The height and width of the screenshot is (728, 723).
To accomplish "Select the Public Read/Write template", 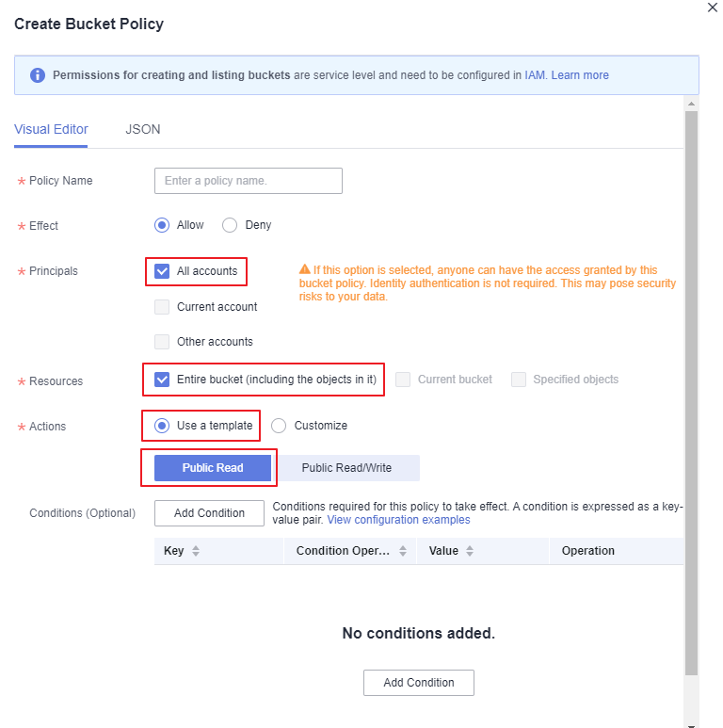I will pyautogui.click(x=346, y=467).
